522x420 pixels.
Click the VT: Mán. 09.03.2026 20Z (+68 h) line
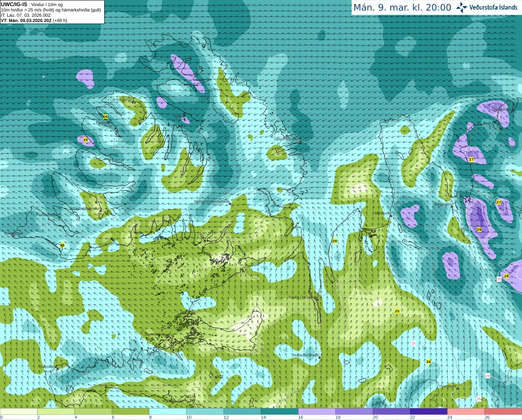point(34,20)
